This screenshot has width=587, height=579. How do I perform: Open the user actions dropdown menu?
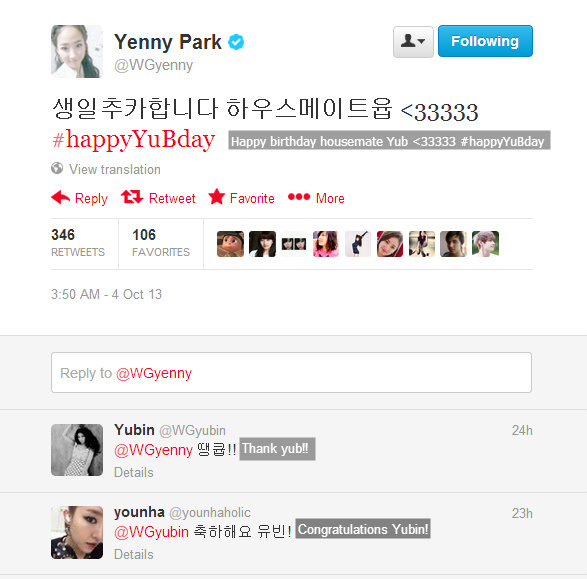point(413,42)
